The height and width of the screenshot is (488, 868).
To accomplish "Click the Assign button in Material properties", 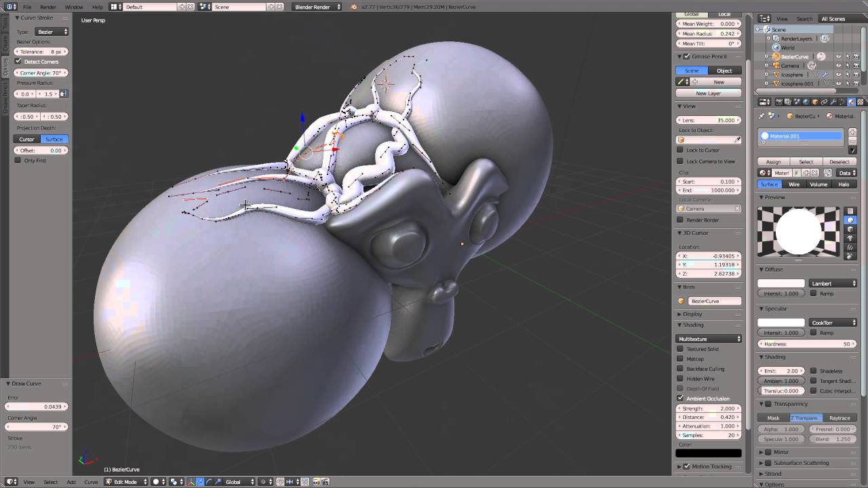I will click(772, 161).
